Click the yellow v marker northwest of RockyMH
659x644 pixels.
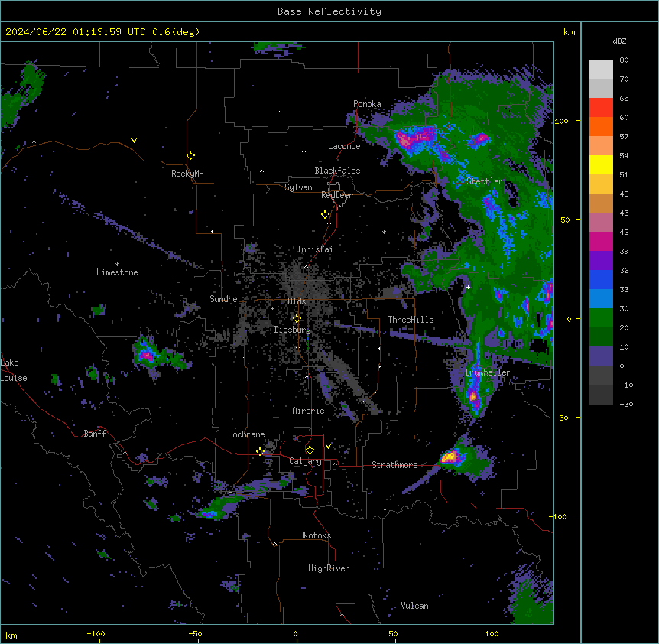134,141
